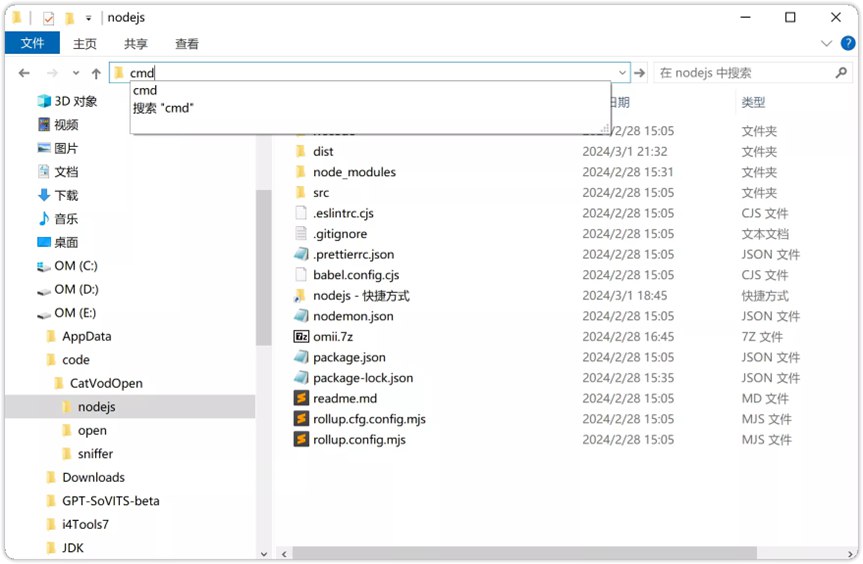The height and width of the screenshot is (564, 863).
Task: Select open folder in tree
Action: pos(85,430)
